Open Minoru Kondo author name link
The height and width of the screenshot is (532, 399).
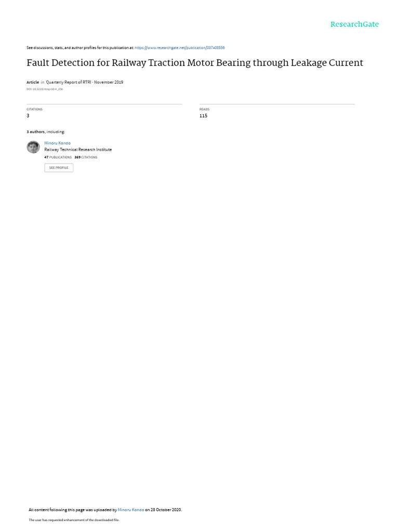(57, 143)
